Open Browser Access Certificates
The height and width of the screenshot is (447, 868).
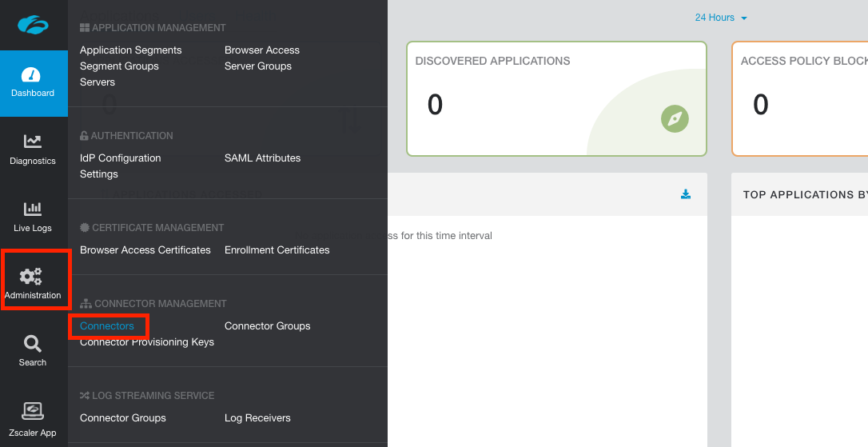coord(145,250)
